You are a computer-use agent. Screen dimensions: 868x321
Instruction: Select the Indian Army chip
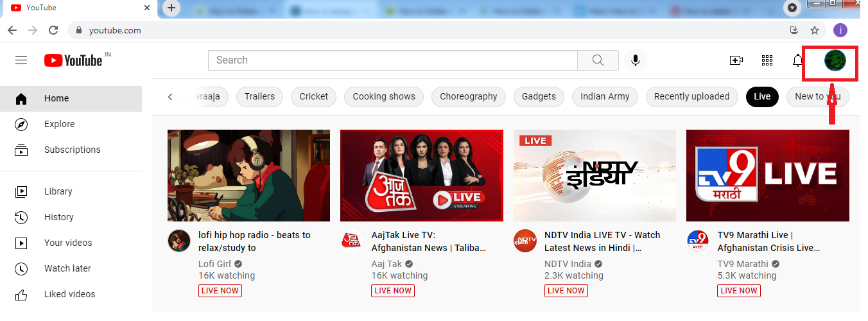(x=605, y=97)
